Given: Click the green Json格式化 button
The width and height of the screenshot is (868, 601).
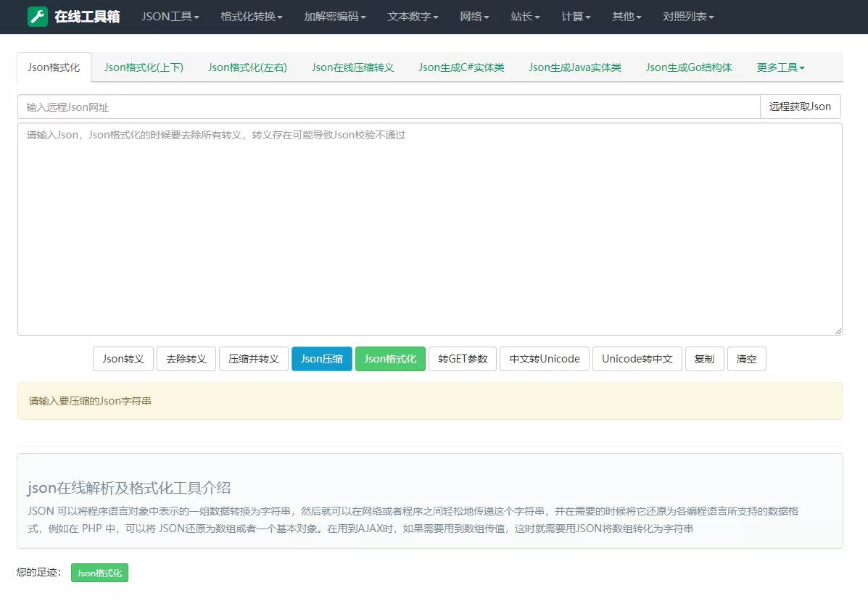Looking at the screenshot, I should pyautogui.click(x=390, y=358).
